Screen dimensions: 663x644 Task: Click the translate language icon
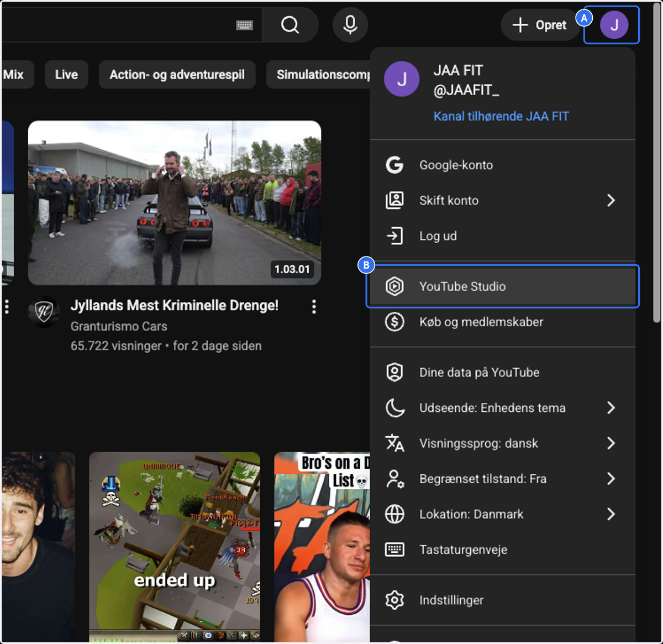tap(394, 443)
